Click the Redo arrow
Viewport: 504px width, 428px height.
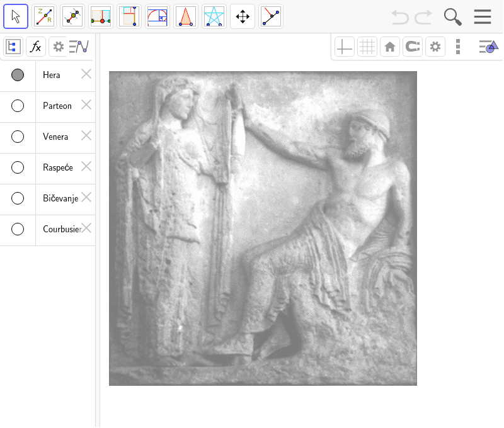point(423,17)
